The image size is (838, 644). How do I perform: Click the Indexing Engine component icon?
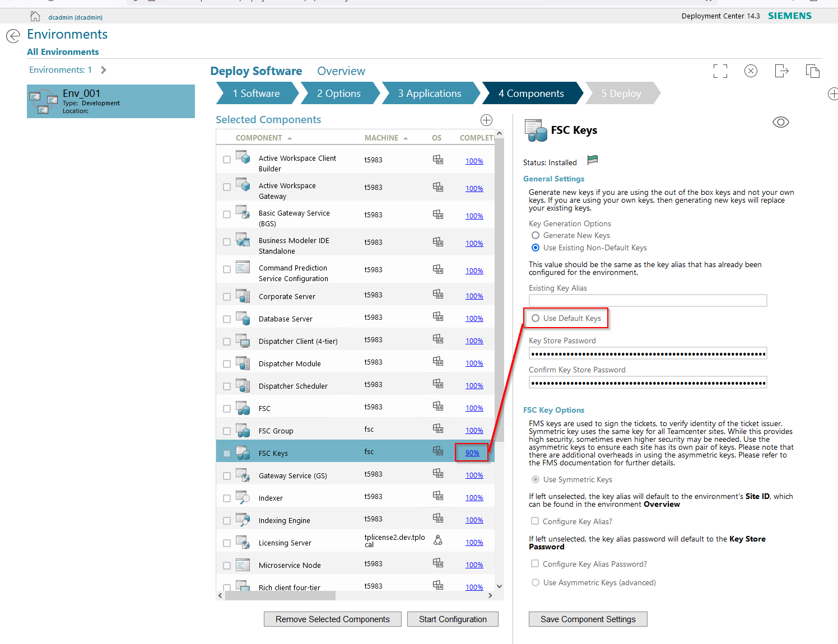(243, 520)
